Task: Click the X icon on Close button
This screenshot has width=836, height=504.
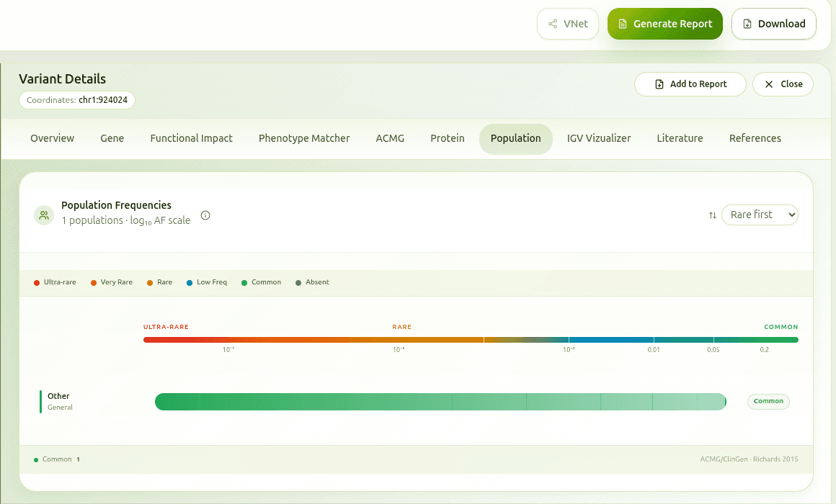Action: click(769, 84)
